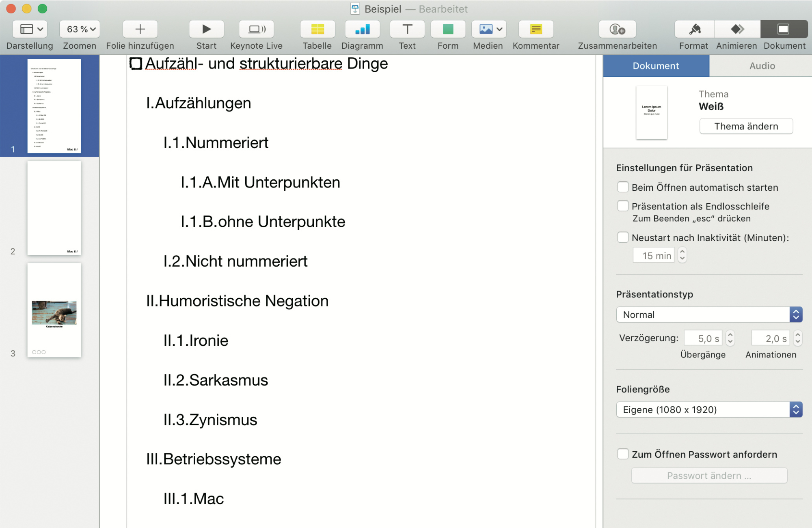The height and width of the screenshot is (528, 812).
Task: Open the Präsentationstyp Normal dropdown
Action: [709, 315]
